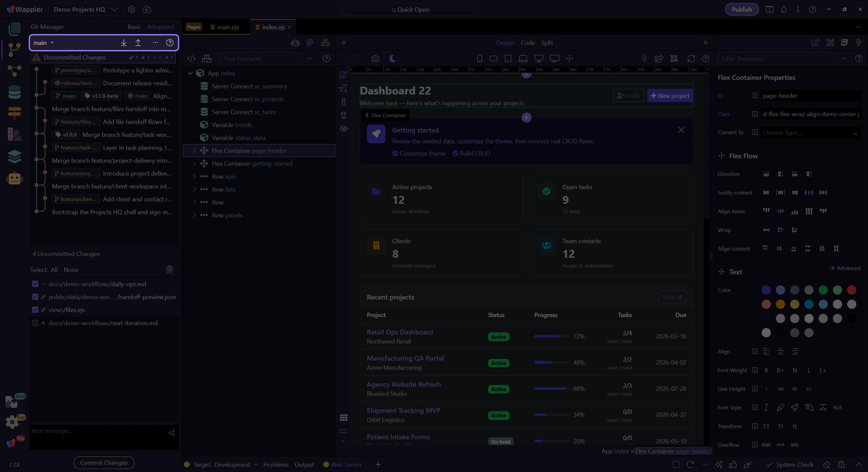Viewport: 868px width, 472px height.
Task: Uncheck the views/files.ejs checkbox
Action: [35, 310]
